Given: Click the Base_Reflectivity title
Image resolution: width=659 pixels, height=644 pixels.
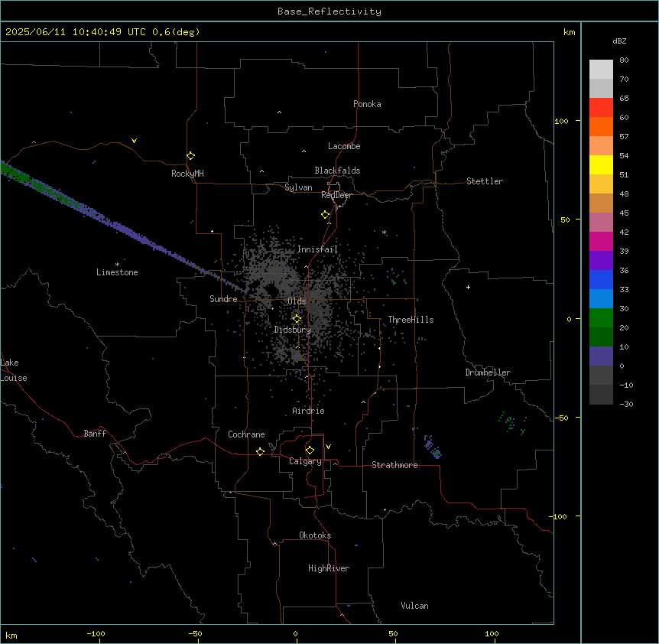Looking at the screenshot, I should [329, 11].
